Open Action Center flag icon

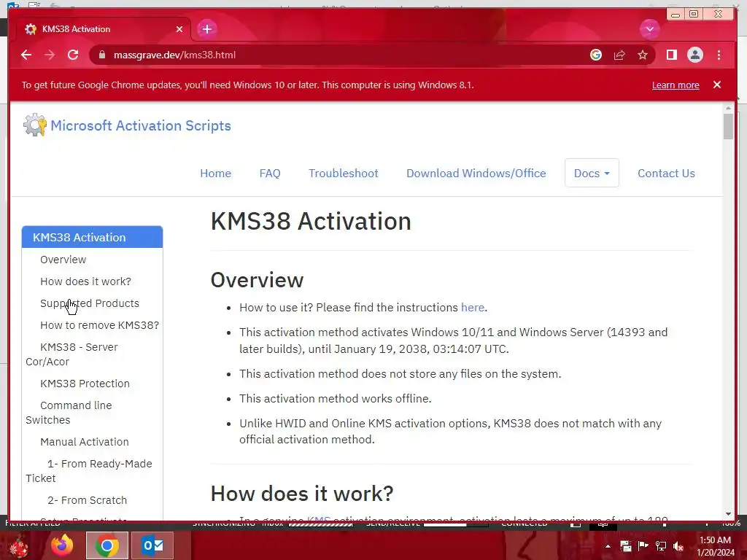tap(643, 546)
